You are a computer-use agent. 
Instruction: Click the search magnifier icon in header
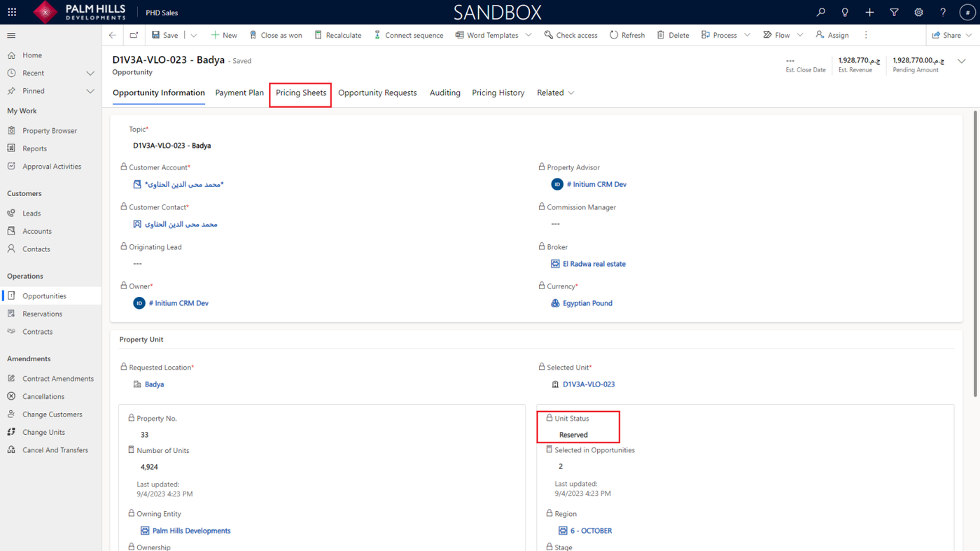coord(821,12)
